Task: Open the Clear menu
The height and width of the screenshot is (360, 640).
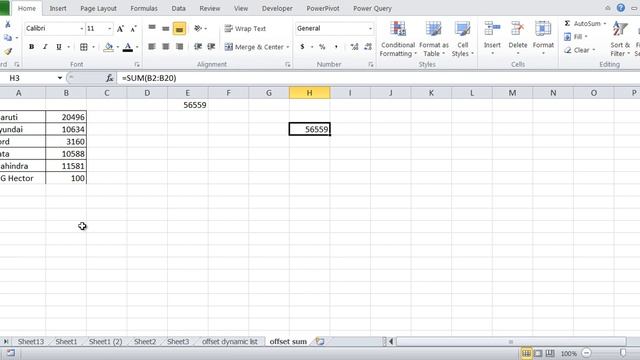Action: point(580,50)
